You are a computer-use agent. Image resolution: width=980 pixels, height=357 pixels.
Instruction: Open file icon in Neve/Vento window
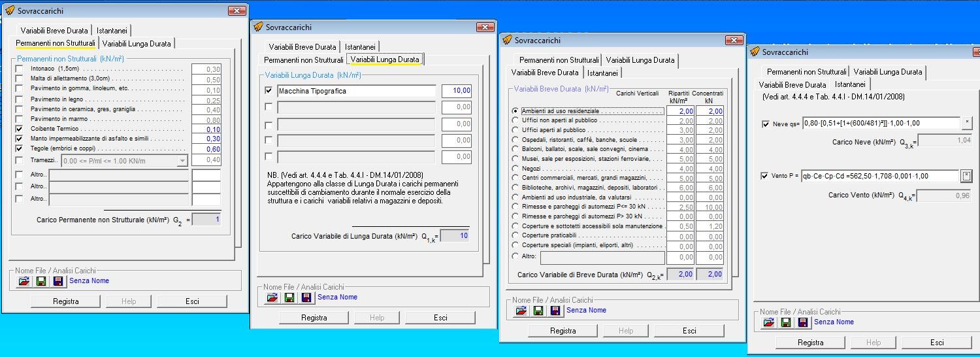tap(769, 322)
